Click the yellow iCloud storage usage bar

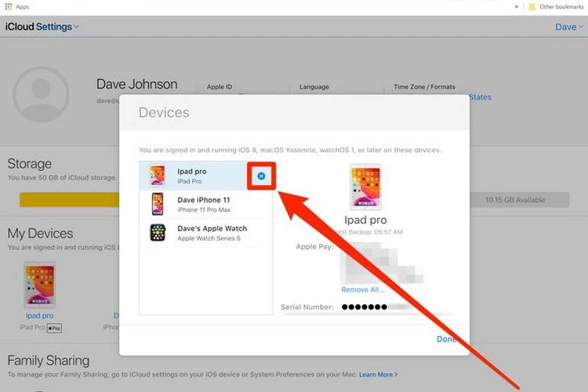(69, 200)
